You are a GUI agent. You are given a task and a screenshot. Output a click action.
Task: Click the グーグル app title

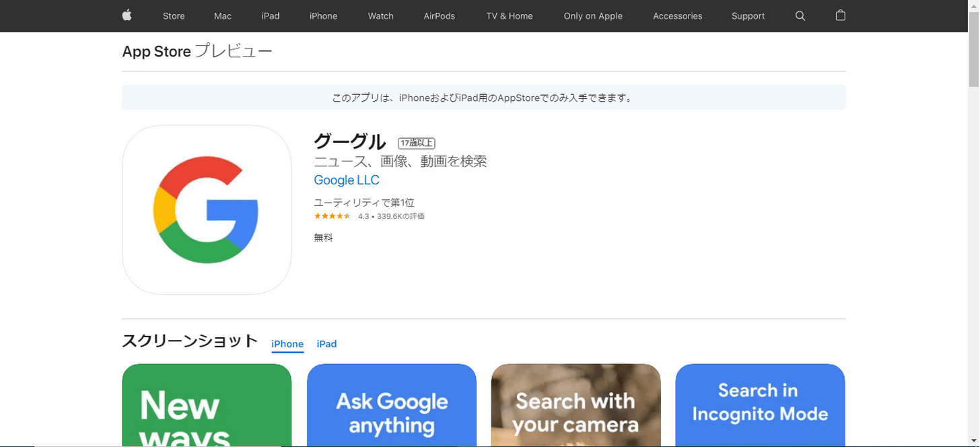(350, 142)
